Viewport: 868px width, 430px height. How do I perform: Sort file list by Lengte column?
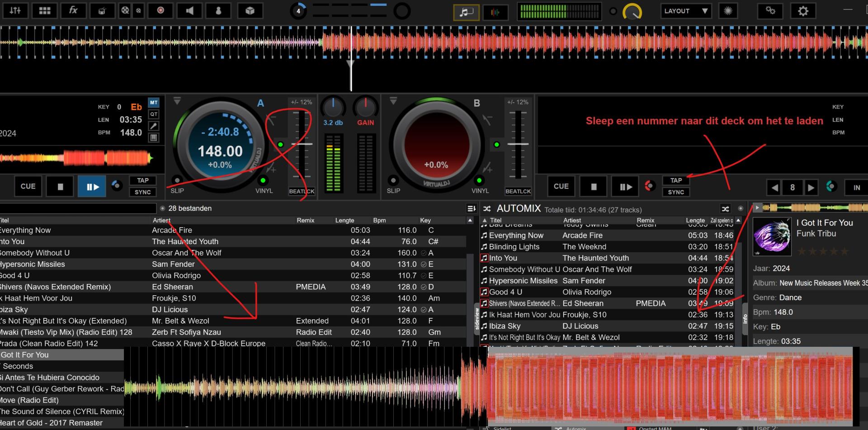[x=344, y=220]
